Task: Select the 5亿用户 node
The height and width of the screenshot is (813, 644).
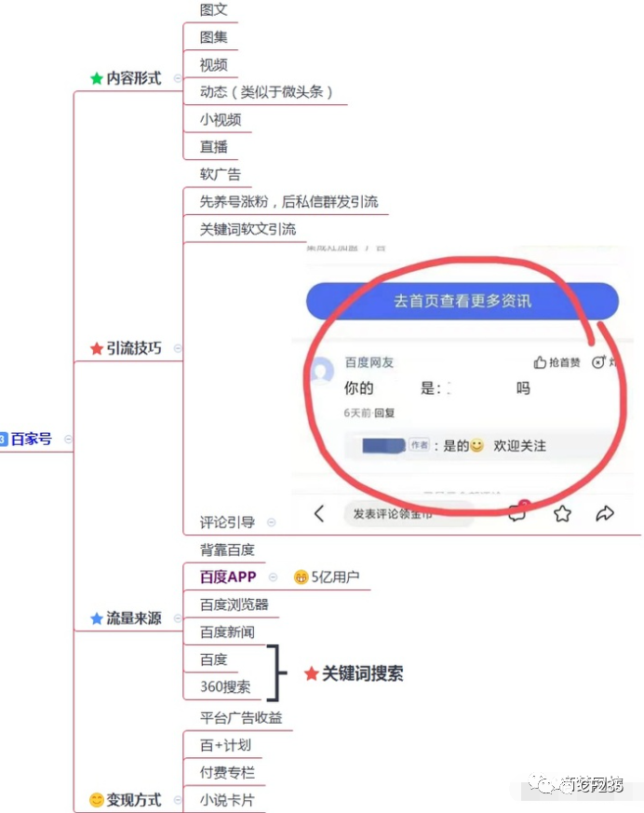Action: pyautogui.click(x=335, y=577)
